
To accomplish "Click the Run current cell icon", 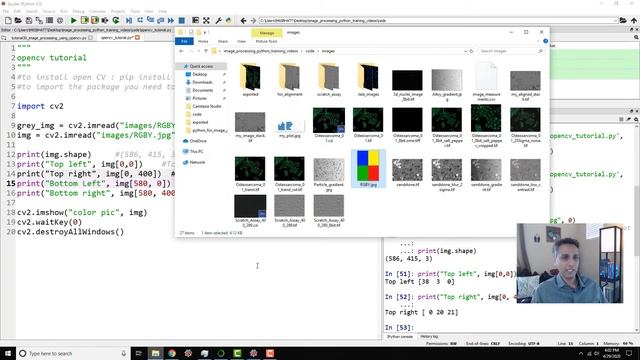I will pos(84,20).
